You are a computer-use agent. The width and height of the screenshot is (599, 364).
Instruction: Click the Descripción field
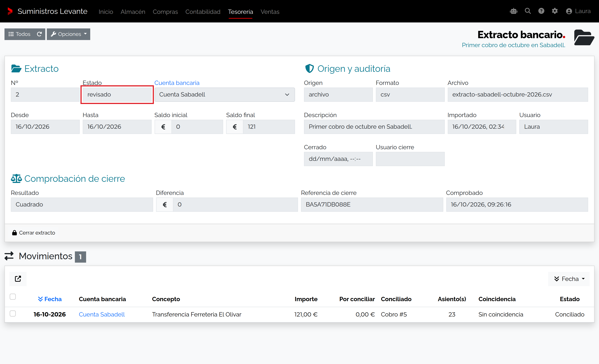(374, 127)
